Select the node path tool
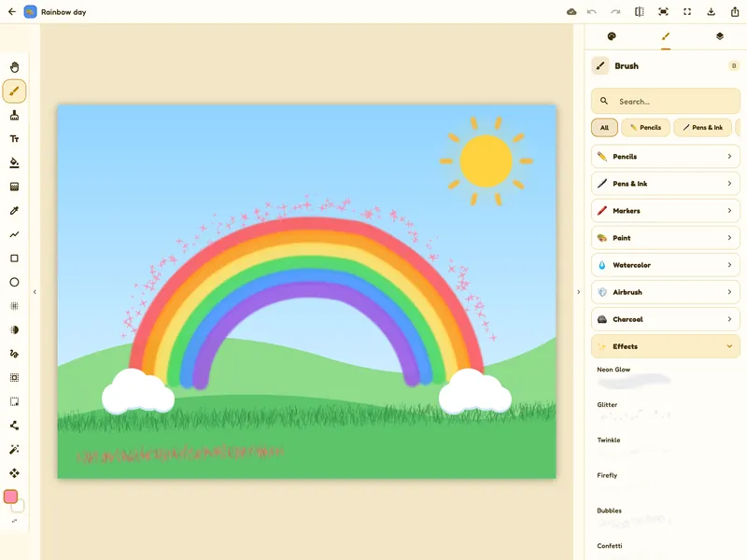The height and width of the screenshot is (560, 747). [14, 426]
